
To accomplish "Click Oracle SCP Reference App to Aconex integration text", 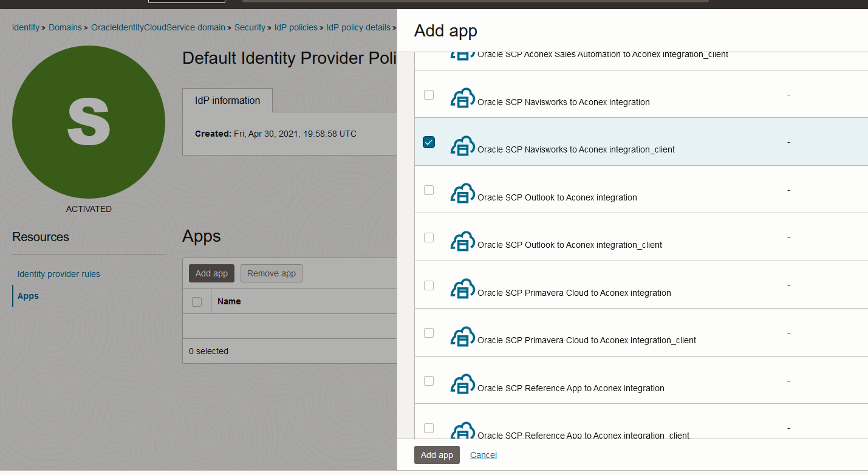I will point(571,388).
